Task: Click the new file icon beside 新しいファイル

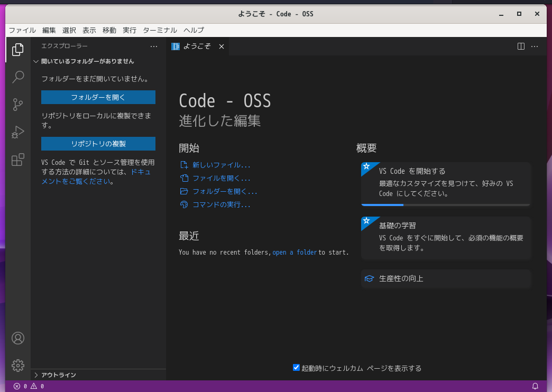Action: click(x=184, y=165)
